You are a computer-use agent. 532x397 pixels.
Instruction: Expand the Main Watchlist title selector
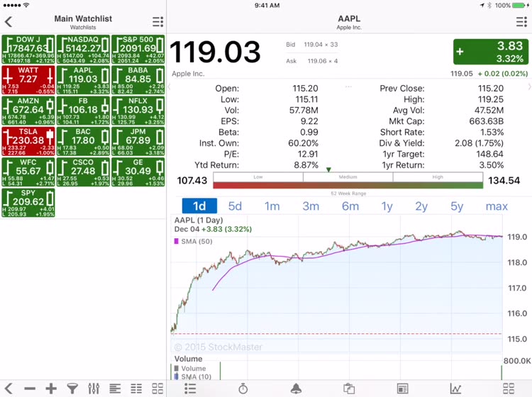coord(83,22)
